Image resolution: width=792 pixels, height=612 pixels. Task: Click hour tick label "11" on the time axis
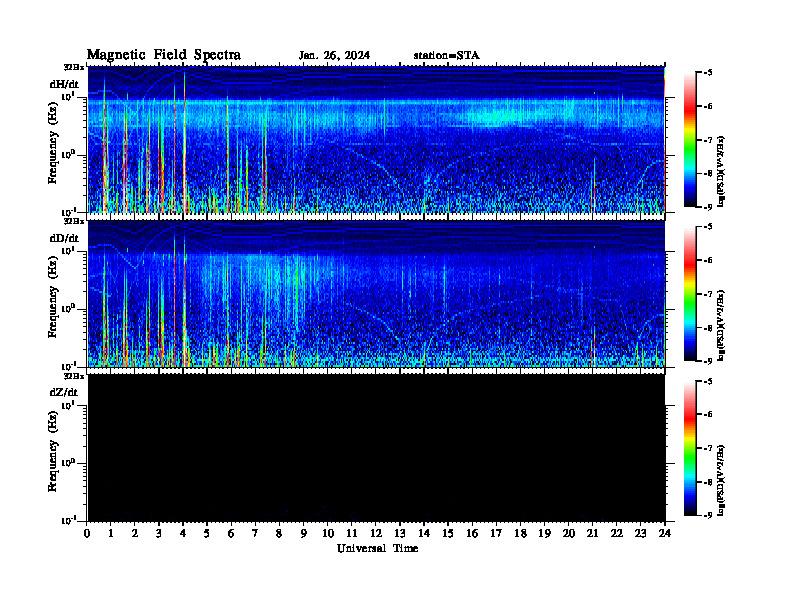click(352, 534)
